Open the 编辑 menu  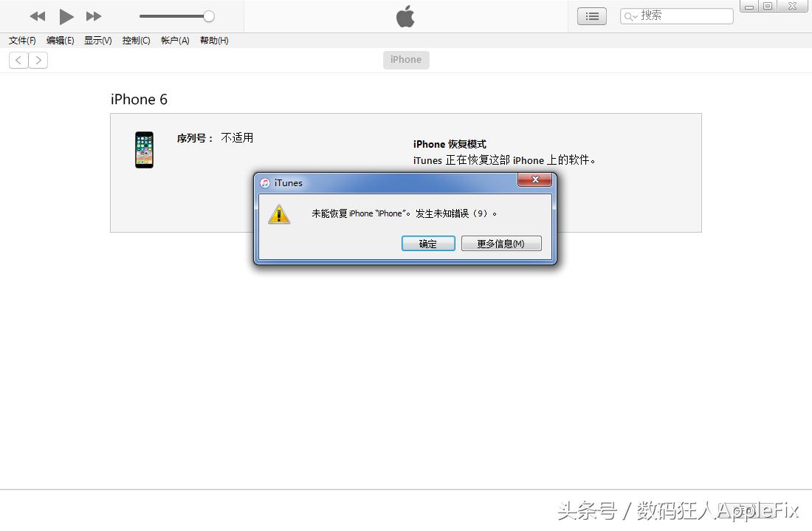pos(60,41)
